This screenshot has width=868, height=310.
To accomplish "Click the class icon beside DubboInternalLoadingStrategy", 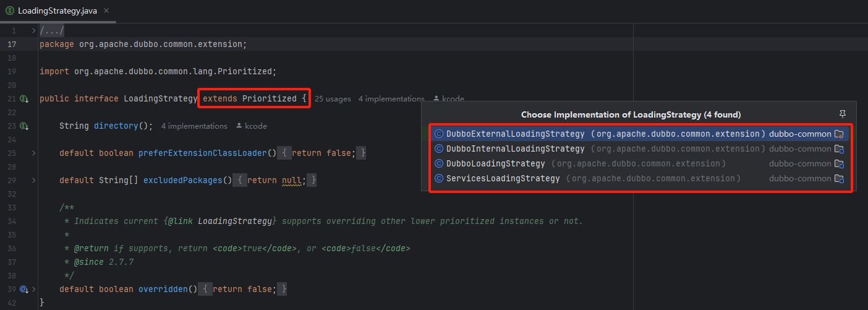I will [x=439, y=149].
